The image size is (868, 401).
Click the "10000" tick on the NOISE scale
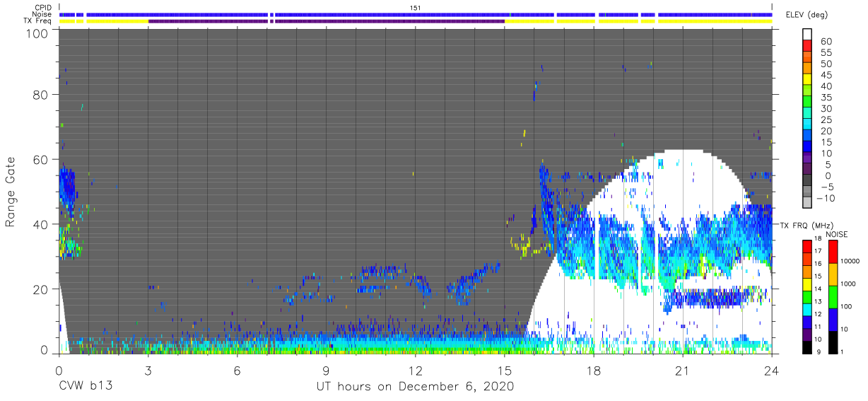coord(850,261)
